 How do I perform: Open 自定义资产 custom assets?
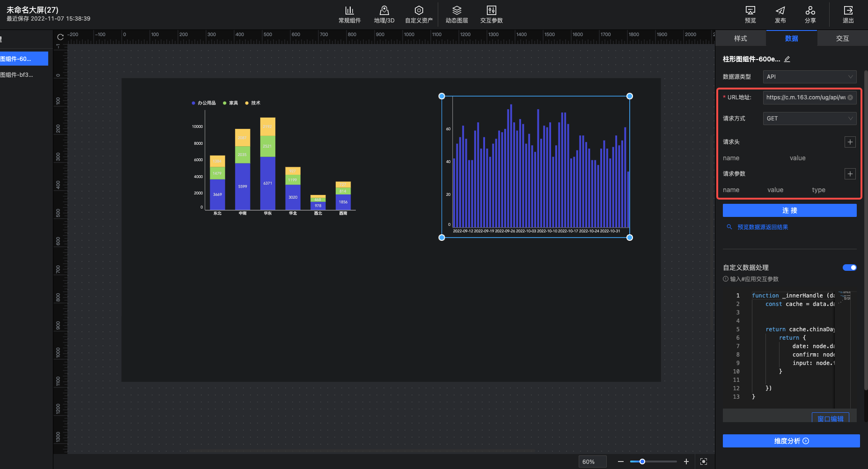419,11
